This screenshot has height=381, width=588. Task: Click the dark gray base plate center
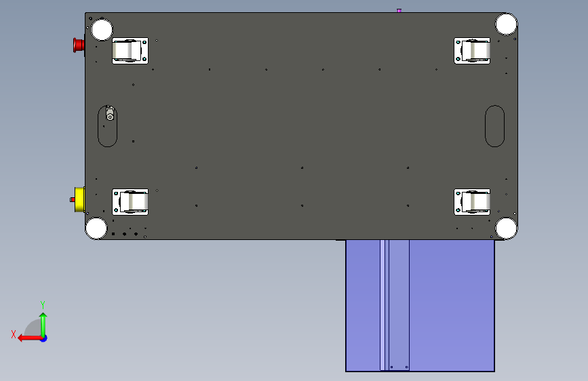[x=302, y=126]
